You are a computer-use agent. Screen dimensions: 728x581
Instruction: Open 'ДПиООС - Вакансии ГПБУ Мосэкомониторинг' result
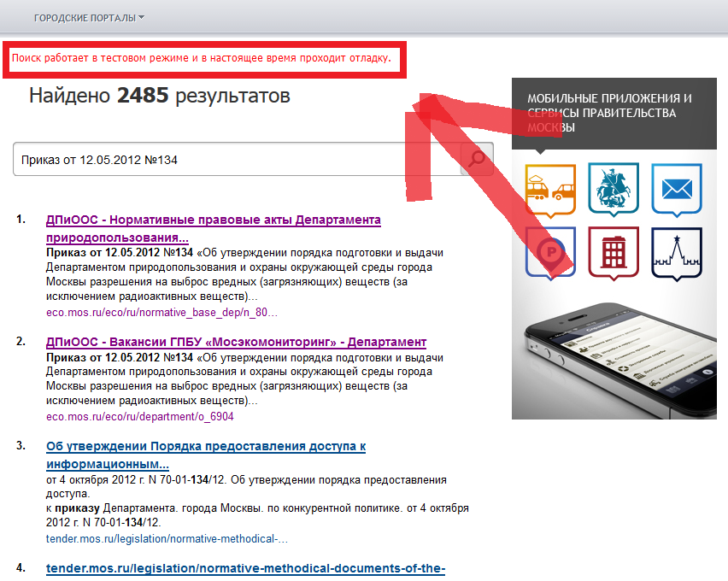coord(236,342)
